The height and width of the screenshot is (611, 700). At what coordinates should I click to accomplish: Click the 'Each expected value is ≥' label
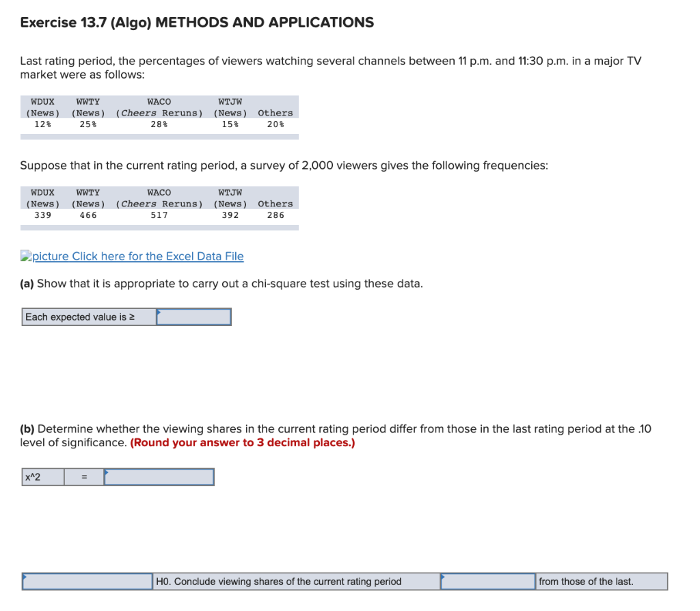(87, 316)
